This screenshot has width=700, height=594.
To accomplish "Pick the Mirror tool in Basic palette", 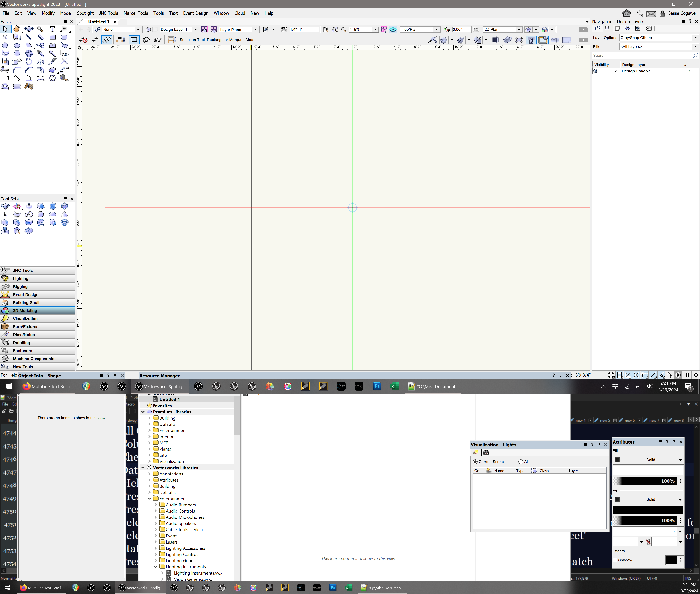I will [x=40, y=62].
